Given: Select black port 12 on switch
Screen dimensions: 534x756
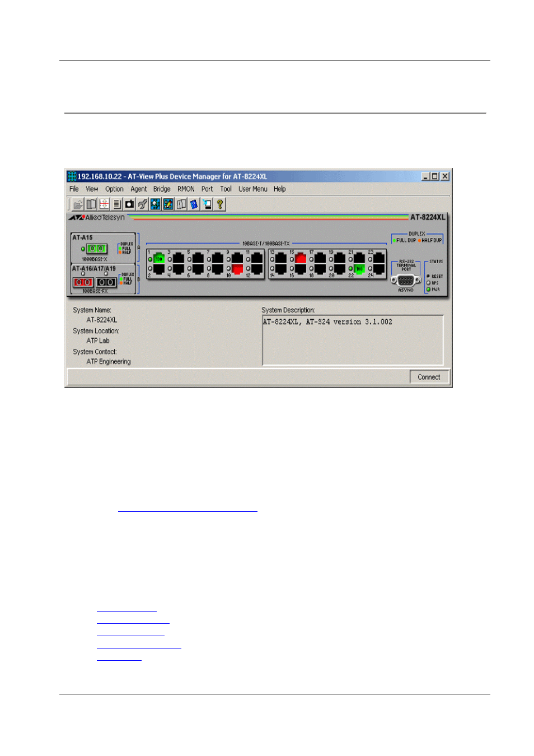Looking at the screenshot, I should pos(257,269).
